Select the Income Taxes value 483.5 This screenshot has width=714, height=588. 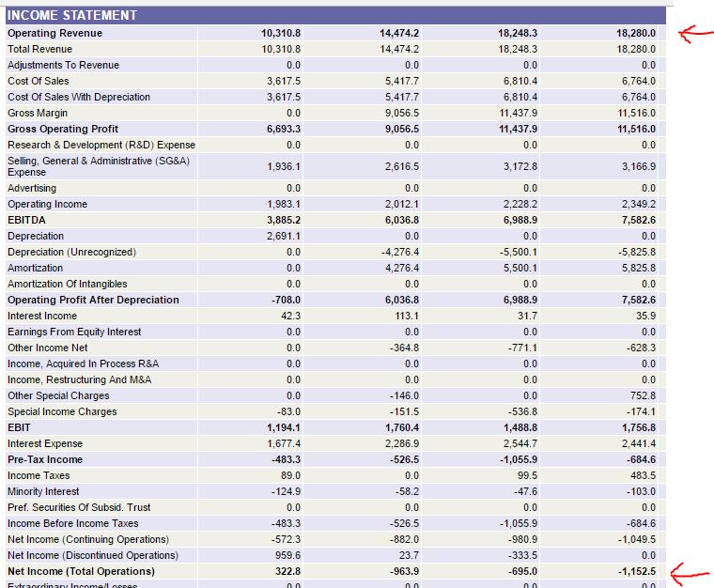pos(641,475)
